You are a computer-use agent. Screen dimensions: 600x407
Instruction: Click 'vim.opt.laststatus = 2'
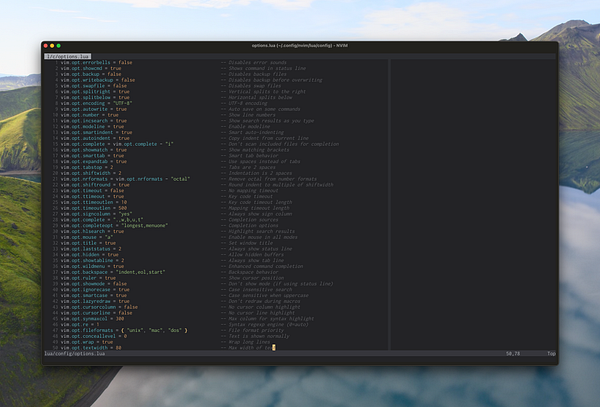tap(91, 249)
